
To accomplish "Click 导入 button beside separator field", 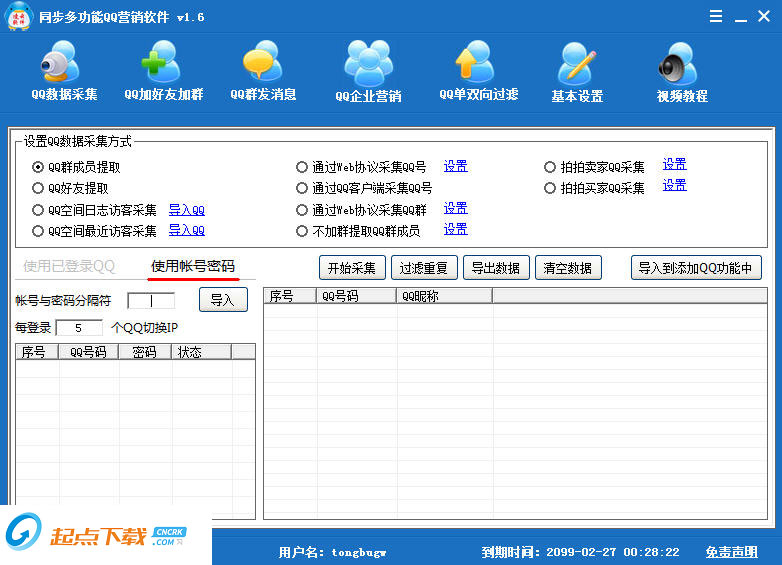I will point(223,300).
